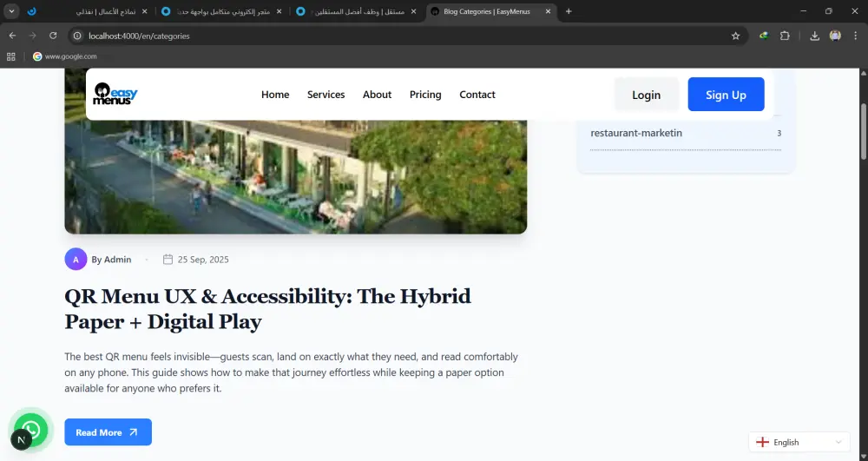Open the Pricing nav item
Screen dimensions: 868x461
425,95
